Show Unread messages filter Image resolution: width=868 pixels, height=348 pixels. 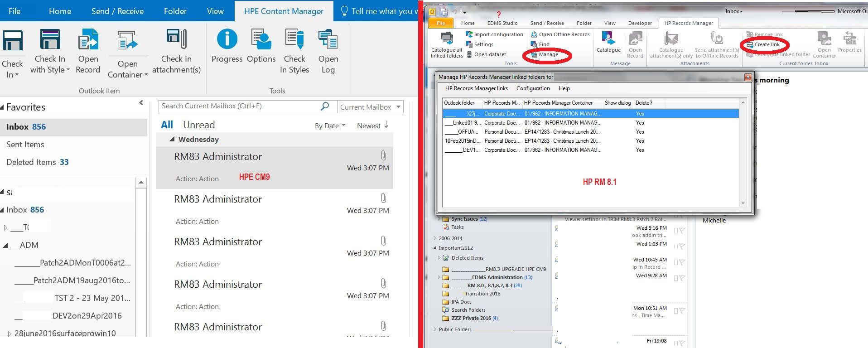click(x=199, y=125)
